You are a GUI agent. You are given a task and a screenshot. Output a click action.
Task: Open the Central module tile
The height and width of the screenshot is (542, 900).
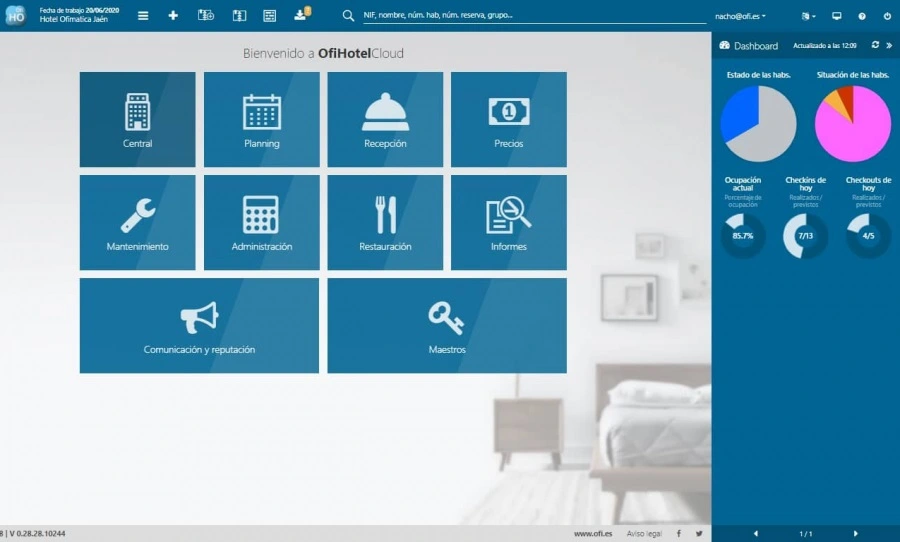point(138,119)
